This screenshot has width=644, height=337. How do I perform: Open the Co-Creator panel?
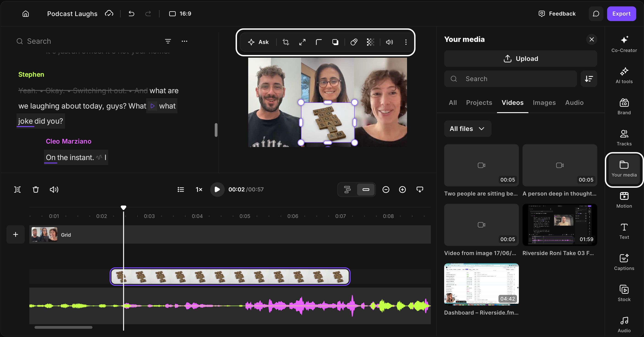624,44
